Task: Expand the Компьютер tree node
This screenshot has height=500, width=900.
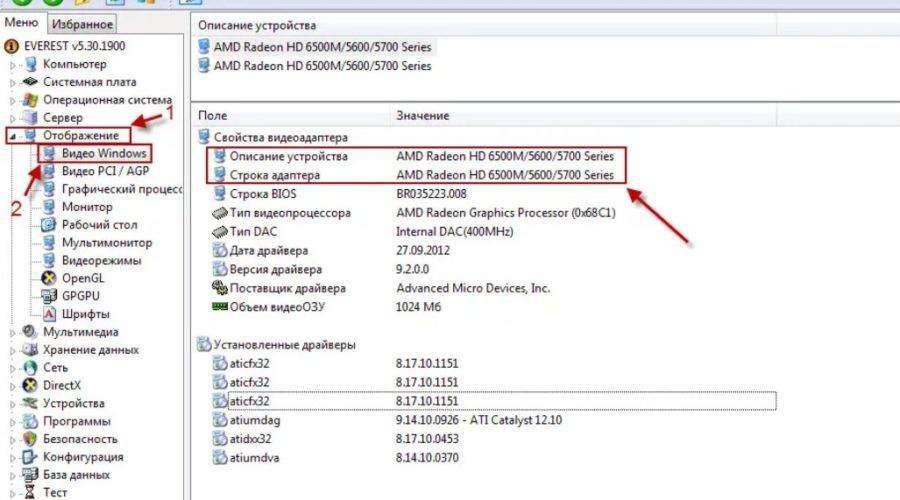Action: tap(13, 65)
